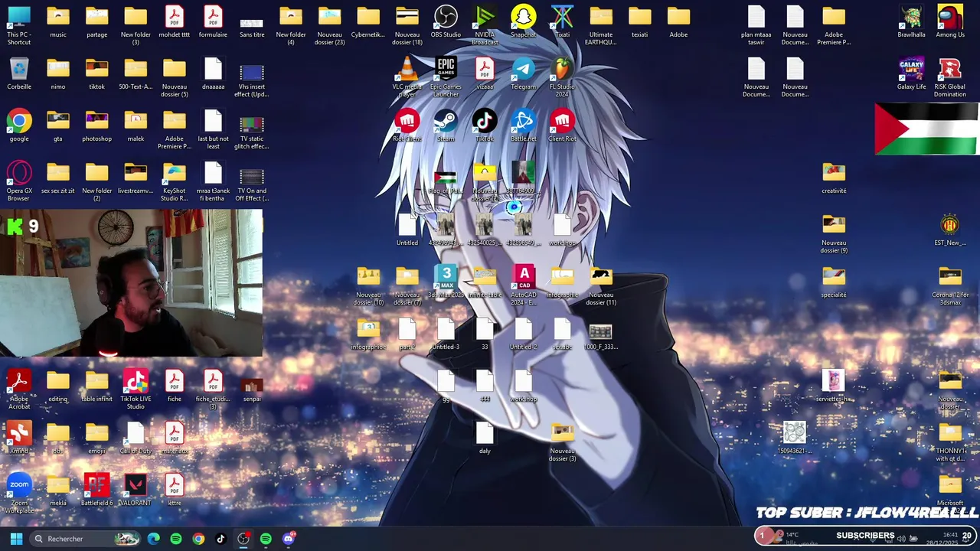The width and height of the screenshot is (980, 551).
Task: Open NVIDIA Broadcast shortcut
Action: pyautogui.click(x=485, y=24)
